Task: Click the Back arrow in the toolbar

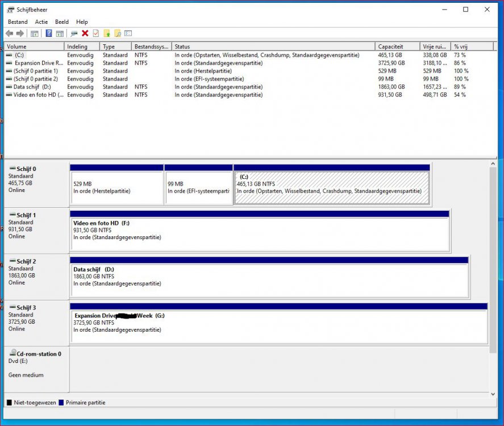Action: [x=9, y=34]
